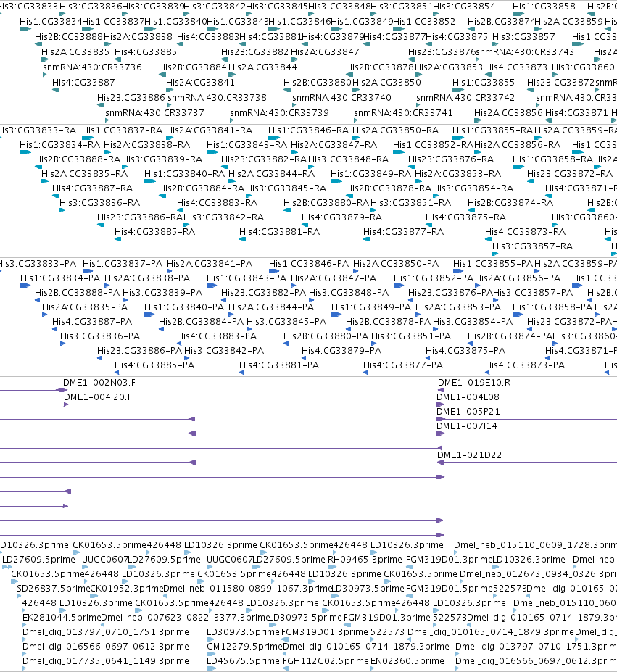617x672 pixels.
Task: Click the transcript arrow under His1:CG33840-RA
Action: [150, 181]
